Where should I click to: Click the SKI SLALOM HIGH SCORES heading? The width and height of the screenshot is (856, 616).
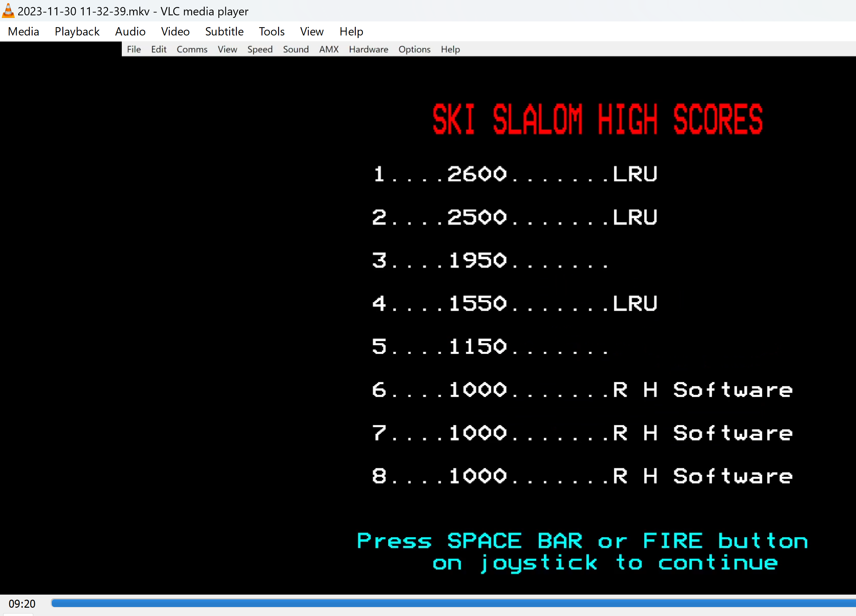pyautogui.click(x=597, y=119)
